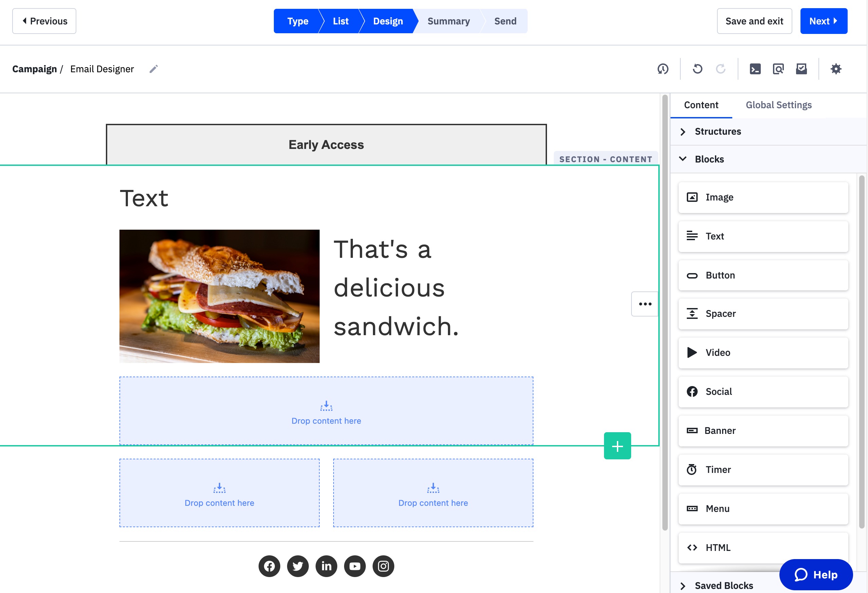This screenshot has height=593, width=868.
Task: Click the add new section plus button
Action: [x=617, y=446]
